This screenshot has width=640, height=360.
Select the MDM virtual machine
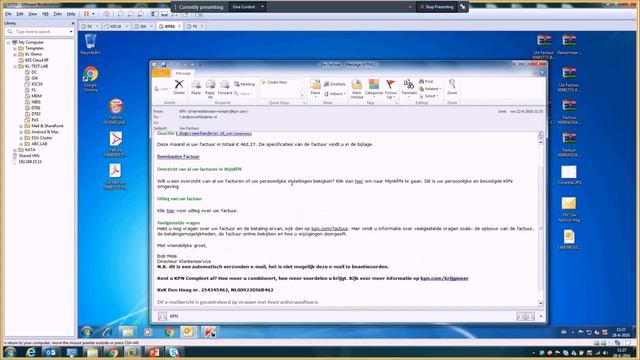[x=36, y=96]
